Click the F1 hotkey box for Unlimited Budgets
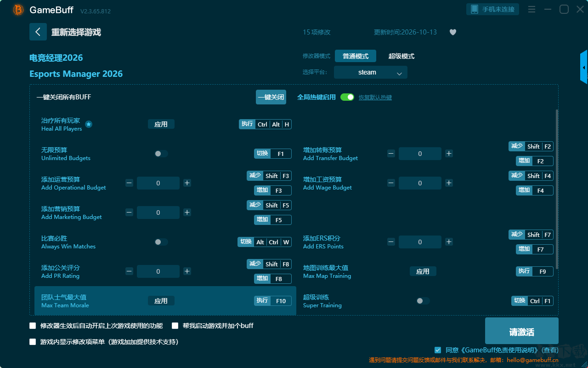The height and width of the screenshot is (368, 588). (273, 154)
